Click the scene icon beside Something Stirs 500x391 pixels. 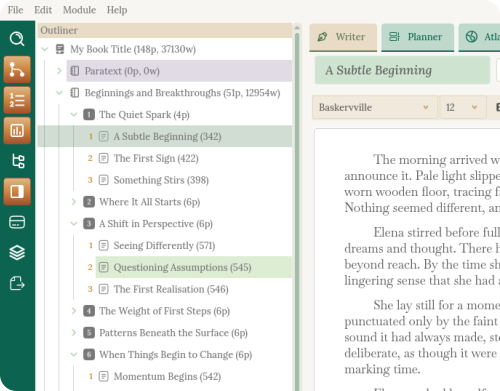[x=104, y=180]
